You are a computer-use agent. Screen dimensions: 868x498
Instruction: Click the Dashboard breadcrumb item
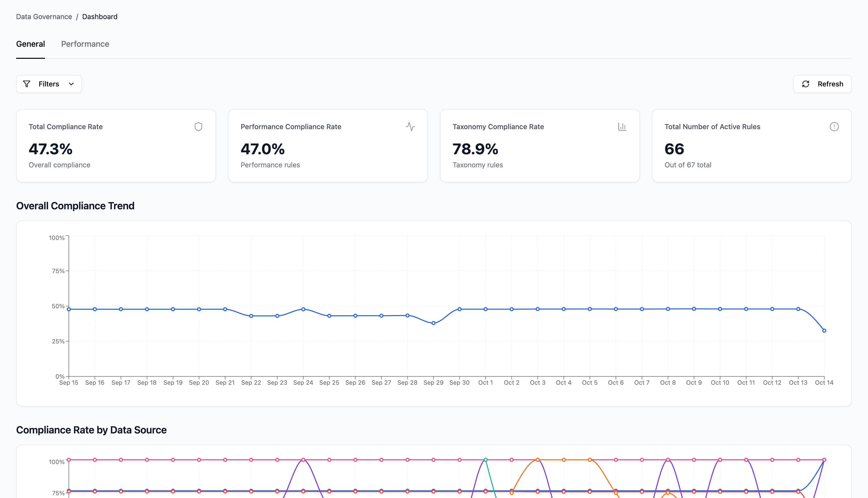click(100, 16)
